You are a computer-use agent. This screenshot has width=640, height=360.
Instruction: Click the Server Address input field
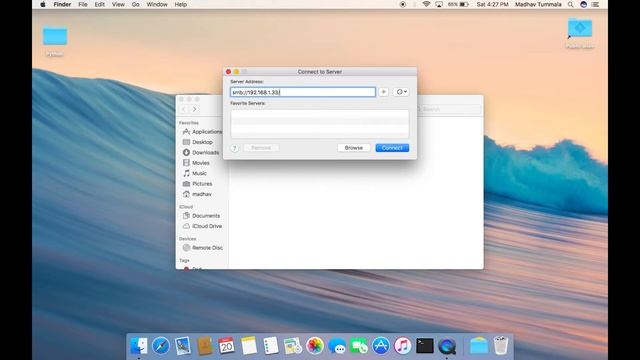click(303, 92)
